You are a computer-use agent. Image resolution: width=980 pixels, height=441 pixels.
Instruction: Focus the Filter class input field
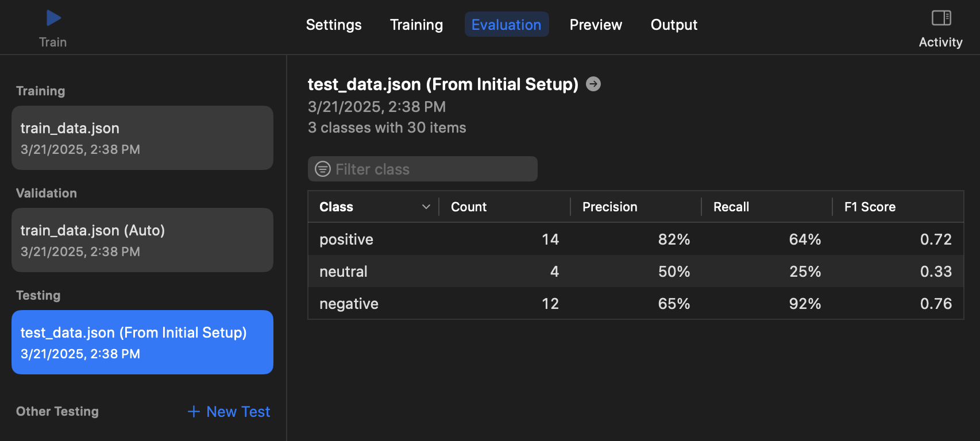(431, 169)
